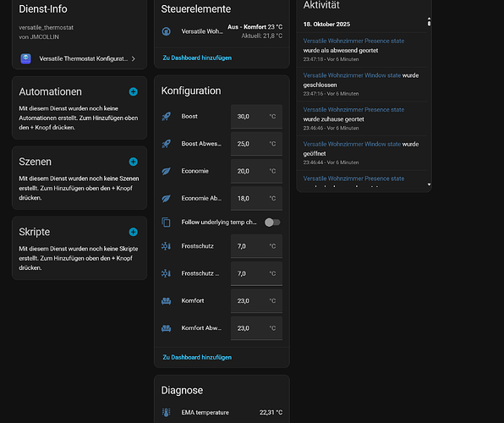Open Window state link at 23:46:44
This screenshot has width=504, height=423.
click(x=352, y=144)
